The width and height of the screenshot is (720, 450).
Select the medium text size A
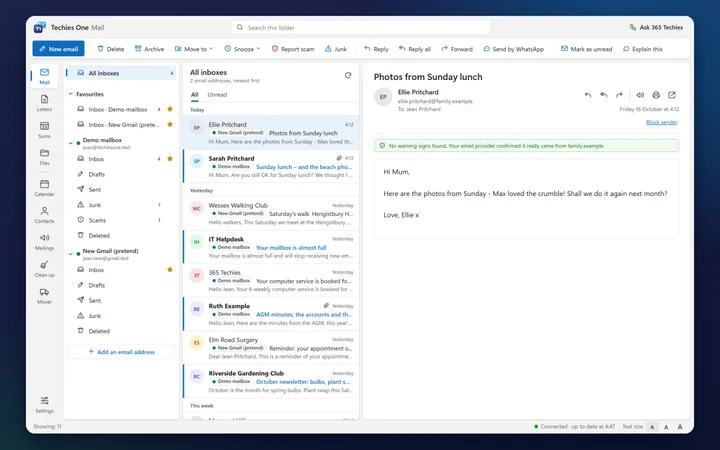666,427
